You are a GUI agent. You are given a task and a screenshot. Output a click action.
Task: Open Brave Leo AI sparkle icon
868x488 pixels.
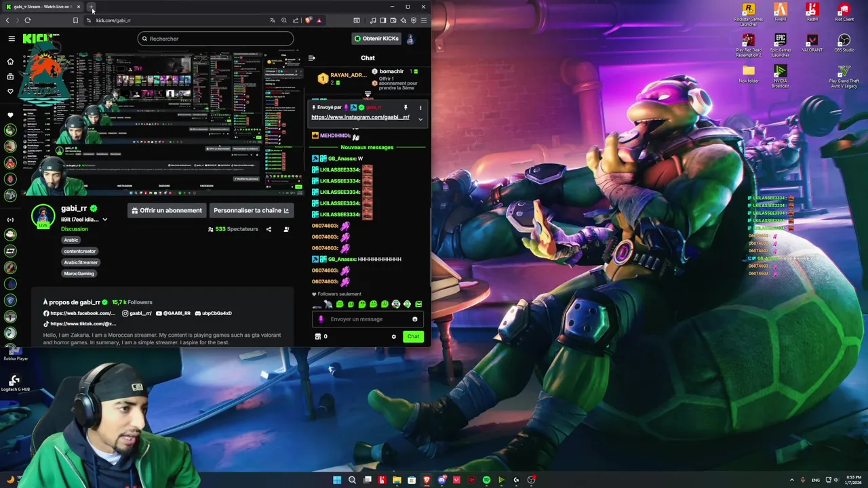click(403, 20)
